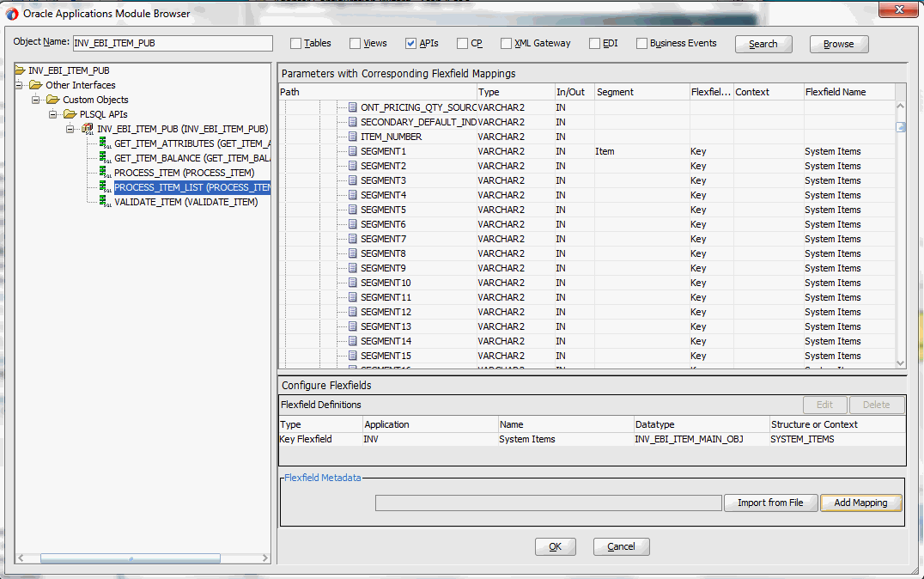
Task: Click the PLSQL APIs folder icon
Action: click(70, 114)
